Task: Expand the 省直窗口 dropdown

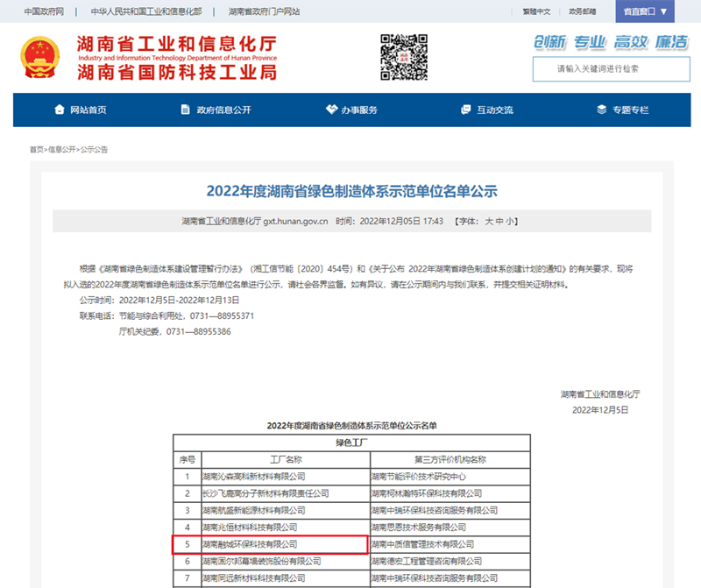Action: click(x=645, y=11)
